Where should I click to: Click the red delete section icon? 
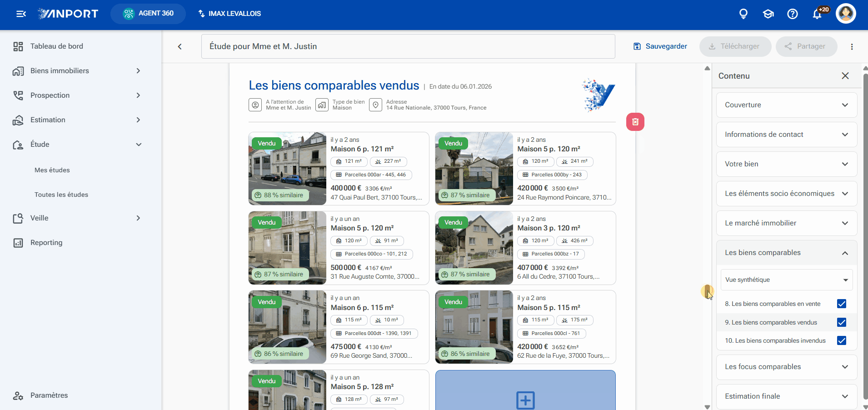click(x=635, y=122)
